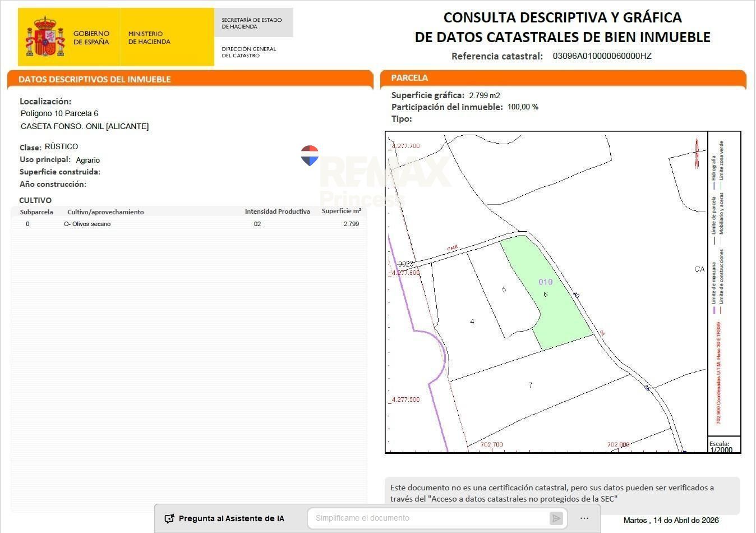Click parcel 4 on the cadastral map
The height and width of the screenshot is (533, 756).
(472, 321)
